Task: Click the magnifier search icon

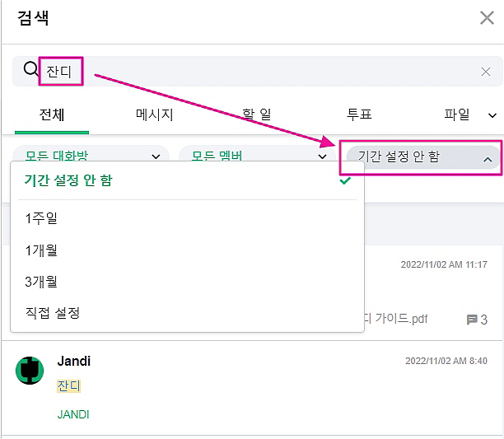Action: tap(30, 71)
